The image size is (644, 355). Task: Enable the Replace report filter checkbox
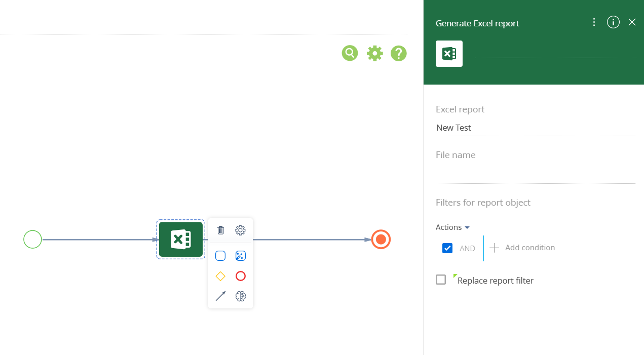[x=441, y=280]
